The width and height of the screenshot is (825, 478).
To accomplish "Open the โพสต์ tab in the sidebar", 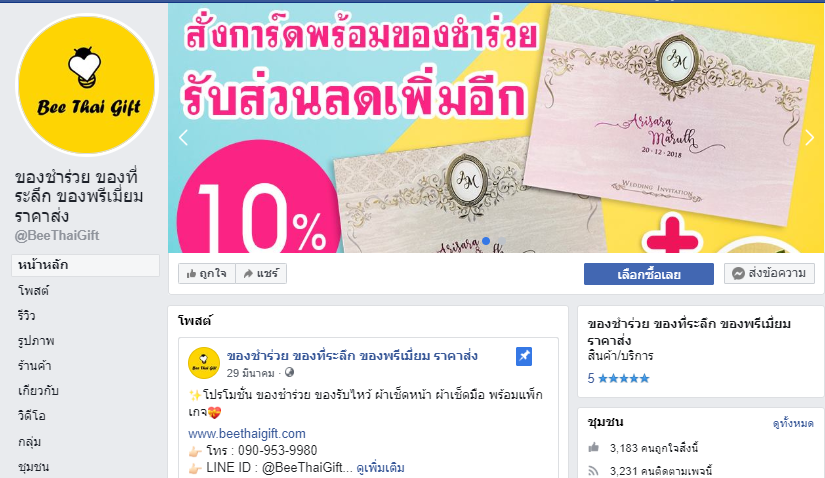I will coord(33,290).
